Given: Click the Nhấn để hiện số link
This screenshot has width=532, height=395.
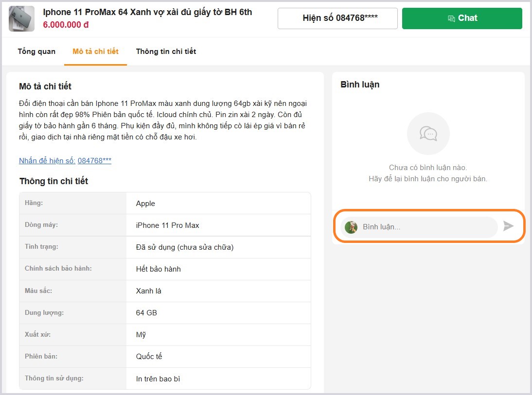Looking at the screenshot, I should tap(65, 161).
